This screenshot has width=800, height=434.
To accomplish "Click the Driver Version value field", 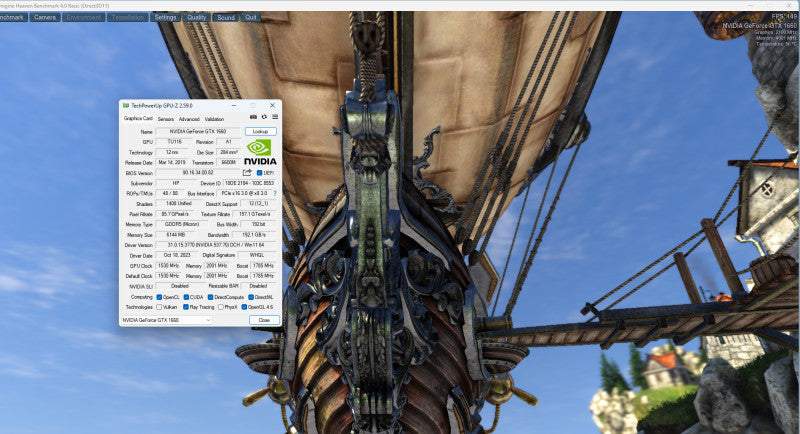I will tap(216, 245).
